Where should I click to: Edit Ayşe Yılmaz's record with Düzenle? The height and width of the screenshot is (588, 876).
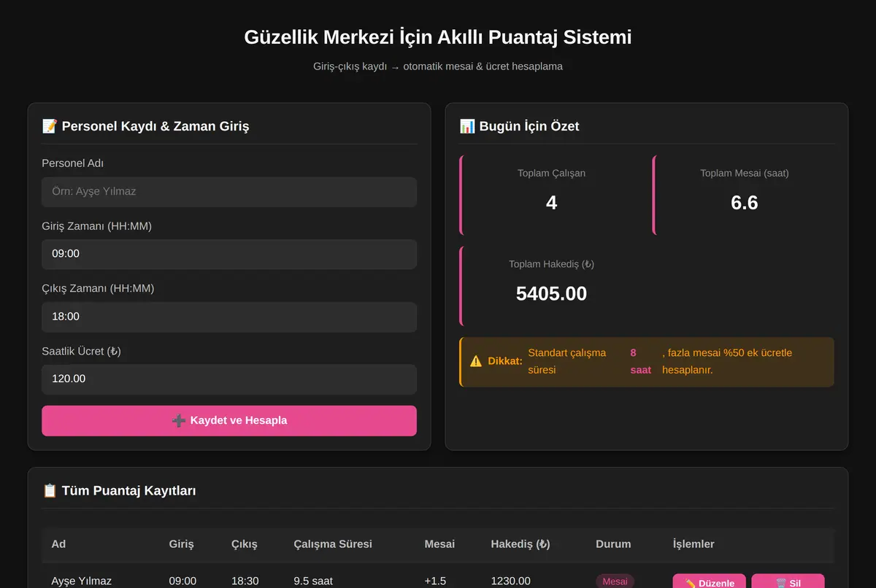[710, 583]
